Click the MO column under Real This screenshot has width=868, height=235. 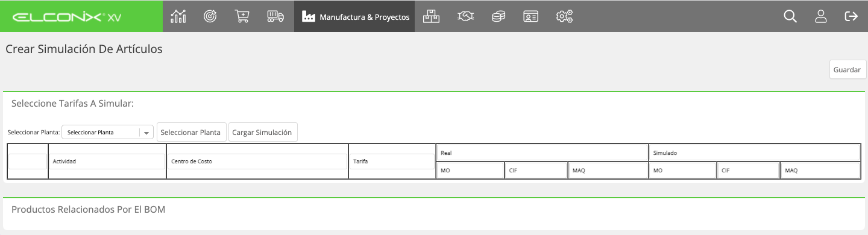470,171
